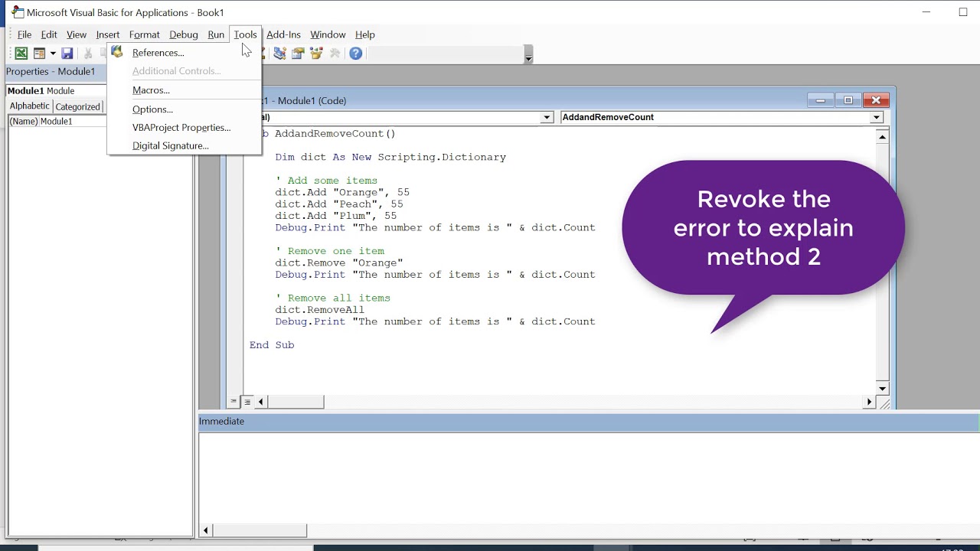Toggle Procedure View button in code window
The width and height of the screenshot is (980, 551).
tap(234, 402)
